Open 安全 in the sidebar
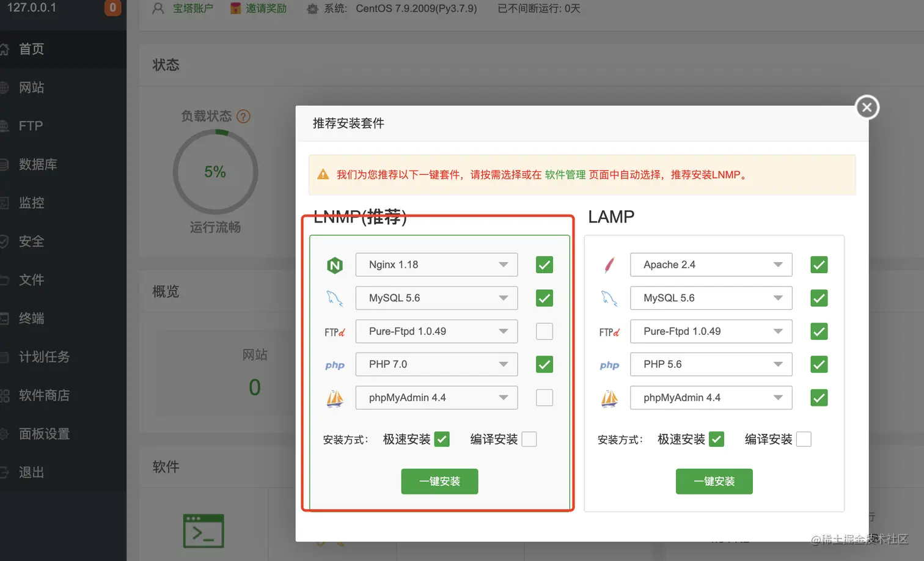 click(x=63, y=241)
